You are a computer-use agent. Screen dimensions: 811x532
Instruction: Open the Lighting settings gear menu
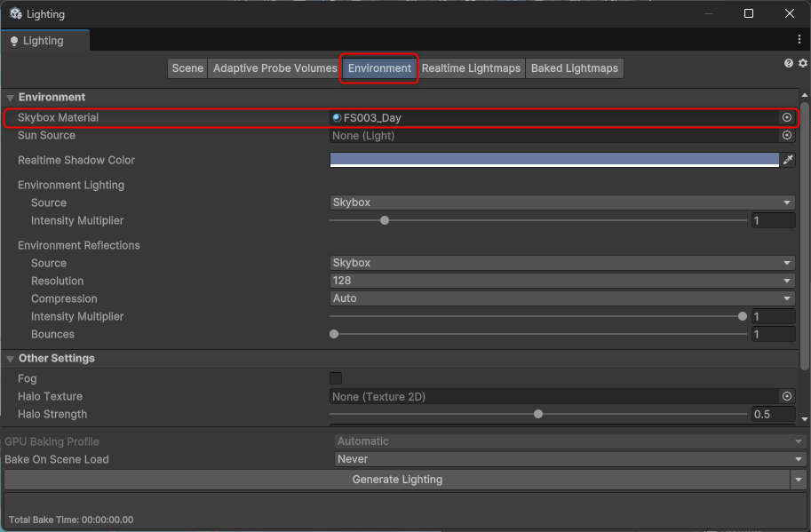point(803,63)
